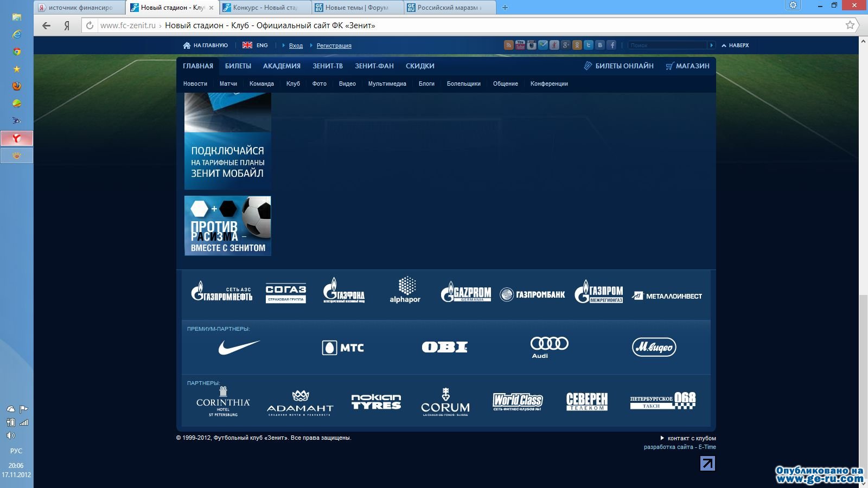Open Видео submenu link
Screen dimensions: 868x488
click(x=347, y=84)
